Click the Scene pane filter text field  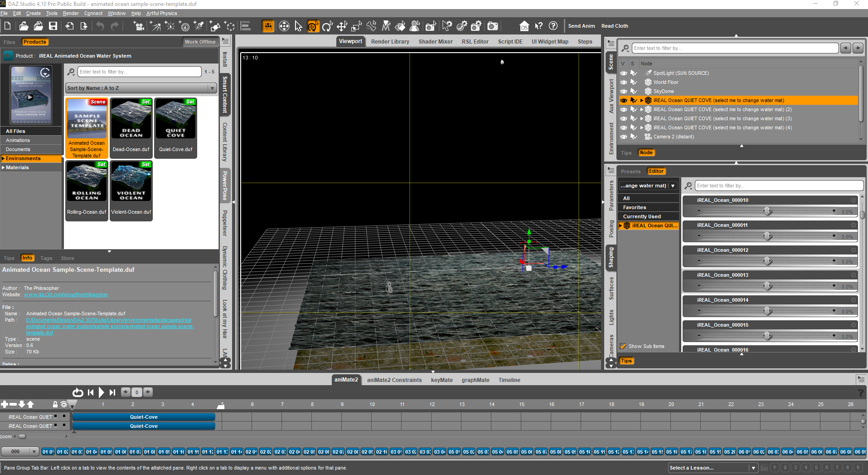735,48
